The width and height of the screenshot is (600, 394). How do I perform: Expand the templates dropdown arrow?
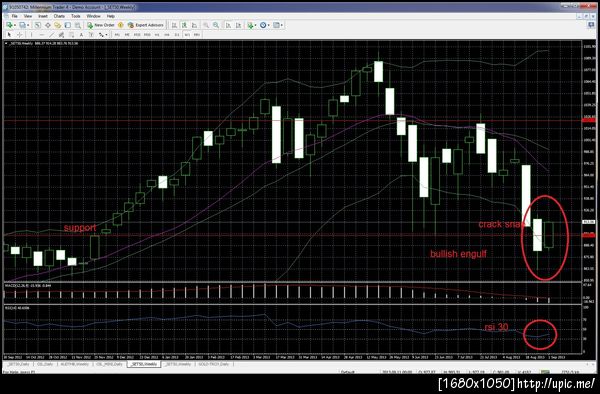tap(282, 25)
